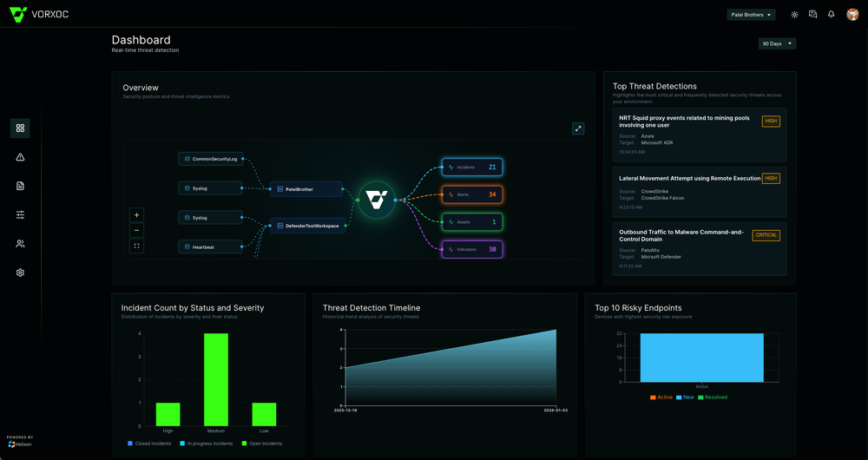Viewport: 868px width, 460px height.
Task: Open the Patel Brothers tenant dropdown
Action: [751, 15]
